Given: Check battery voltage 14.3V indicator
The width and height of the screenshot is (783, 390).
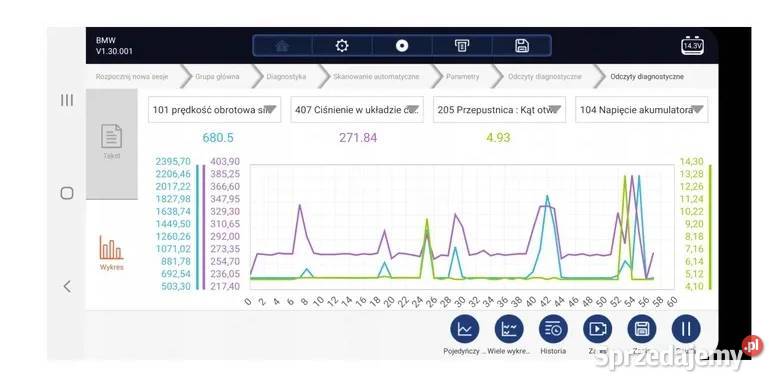Looking at the screenshot, I should (693, 46).
